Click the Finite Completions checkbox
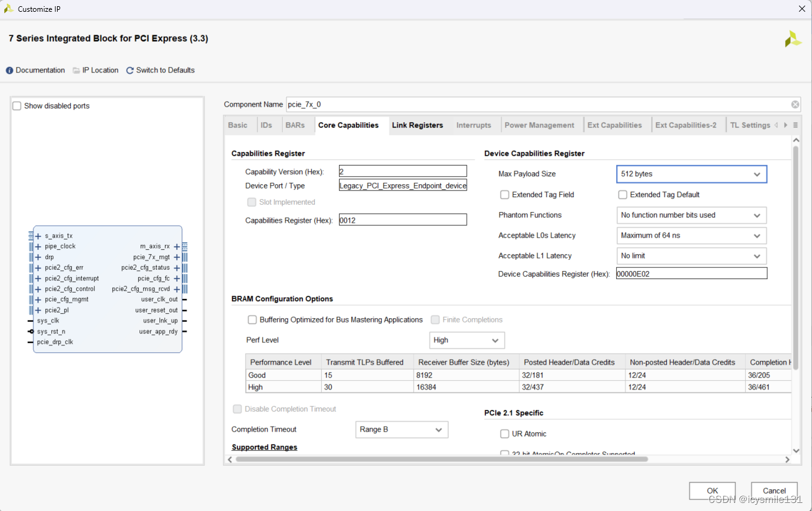Viewport: 812px width, 511px height. [x=435, y=320]
